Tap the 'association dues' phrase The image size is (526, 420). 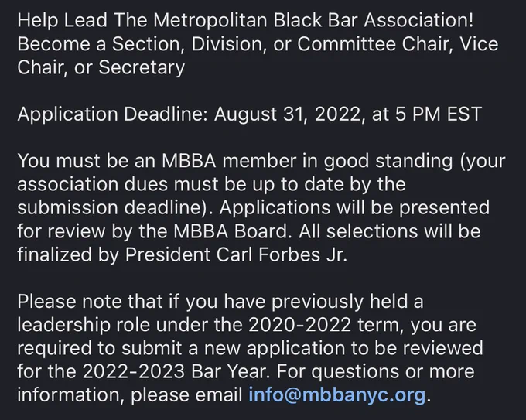93,185
